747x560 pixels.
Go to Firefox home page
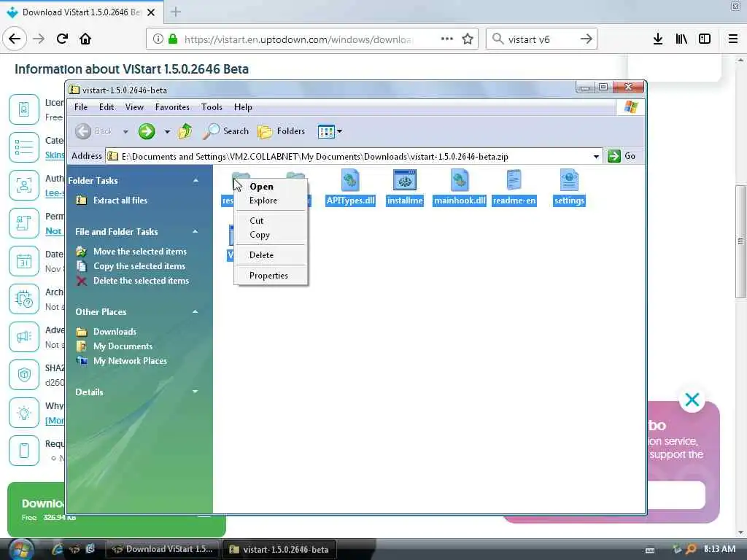click(85, 39)
